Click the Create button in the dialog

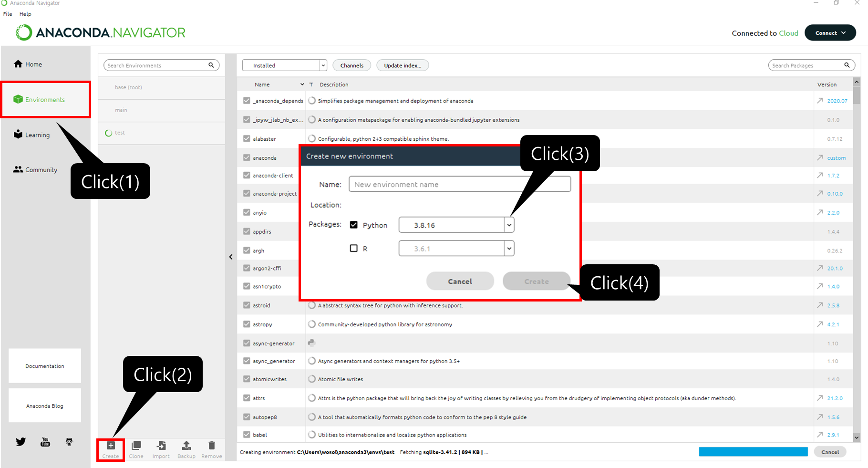coord(537,281)
